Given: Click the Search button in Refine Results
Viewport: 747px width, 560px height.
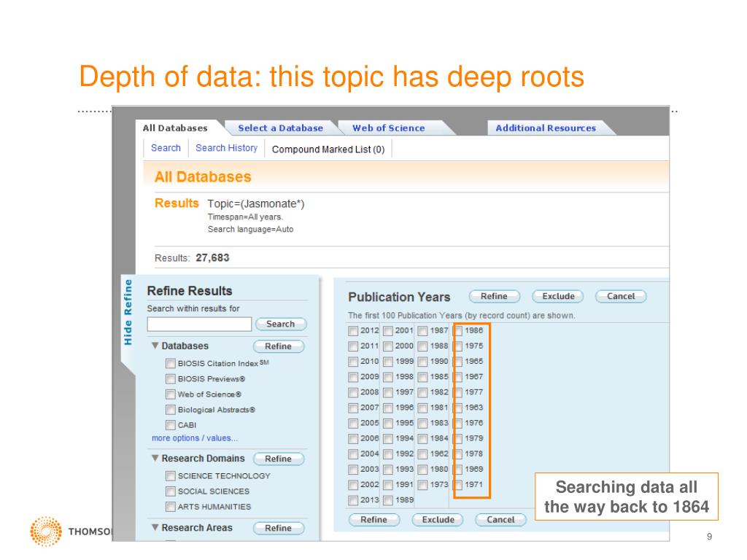Looking at the screenshot, I should click(x=281, y=324).
